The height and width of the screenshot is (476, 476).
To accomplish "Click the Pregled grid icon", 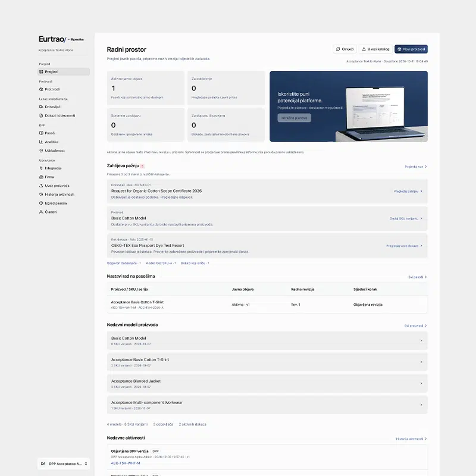I will point(41,71).
